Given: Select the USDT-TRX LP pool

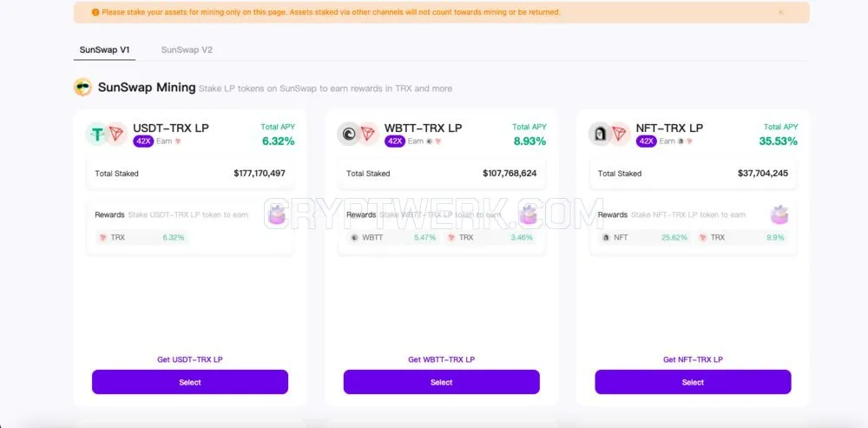Looking at the screenshot, I should [190, 382].
